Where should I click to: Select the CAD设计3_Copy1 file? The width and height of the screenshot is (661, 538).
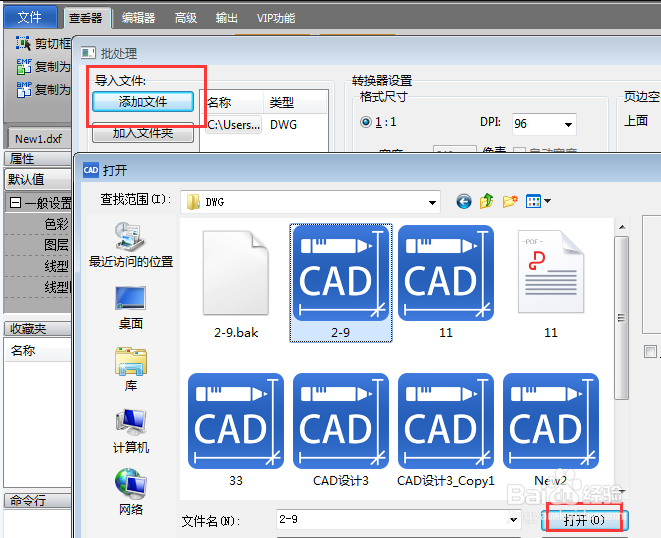(x=446, y=430)
